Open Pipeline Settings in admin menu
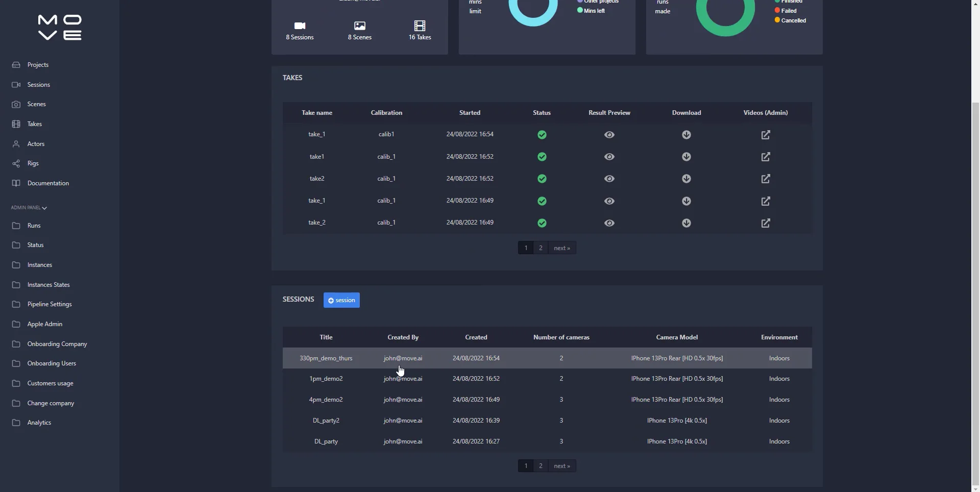 50,304
